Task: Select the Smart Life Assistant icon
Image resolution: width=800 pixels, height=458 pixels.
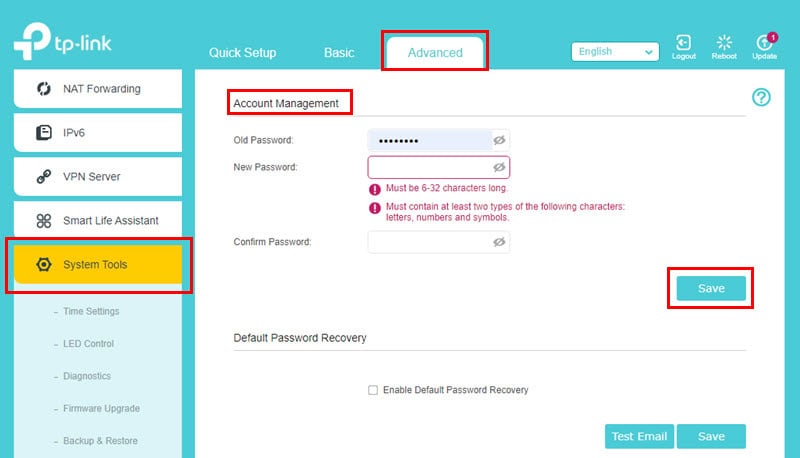Action: 44,220
